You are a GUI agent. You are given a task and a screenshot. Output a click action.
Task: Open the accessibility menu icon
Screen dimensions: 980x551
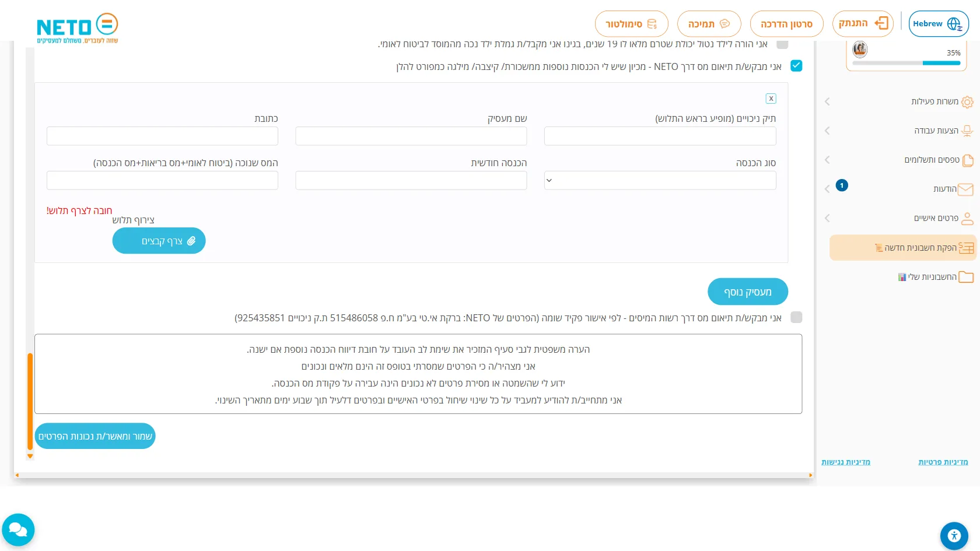[954, 536]
